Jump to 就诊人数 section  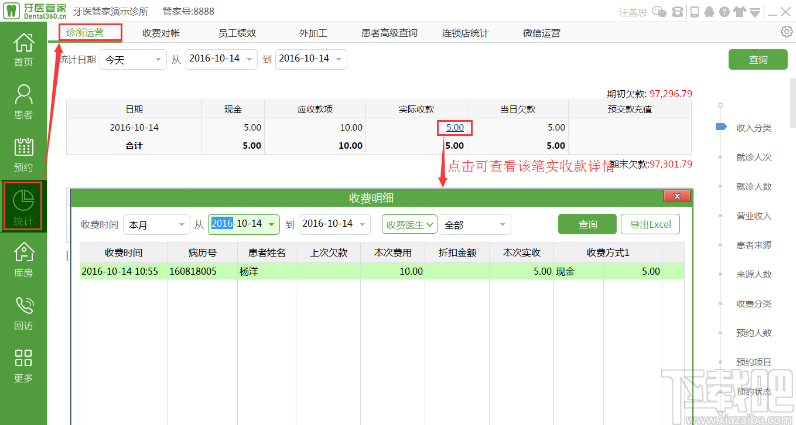click(x=754, y=187)
